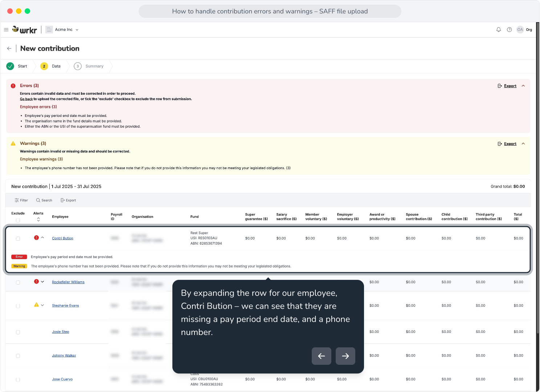Viewport: 540px width, 392px height.
Task: Click error icon on Rockefeller Williams row
Action: pos(36,282)
